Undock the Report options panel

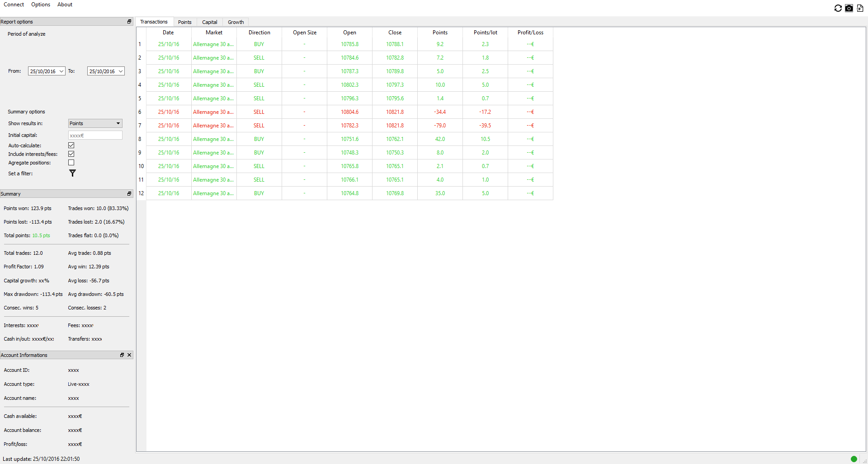(x=129, y=22)
